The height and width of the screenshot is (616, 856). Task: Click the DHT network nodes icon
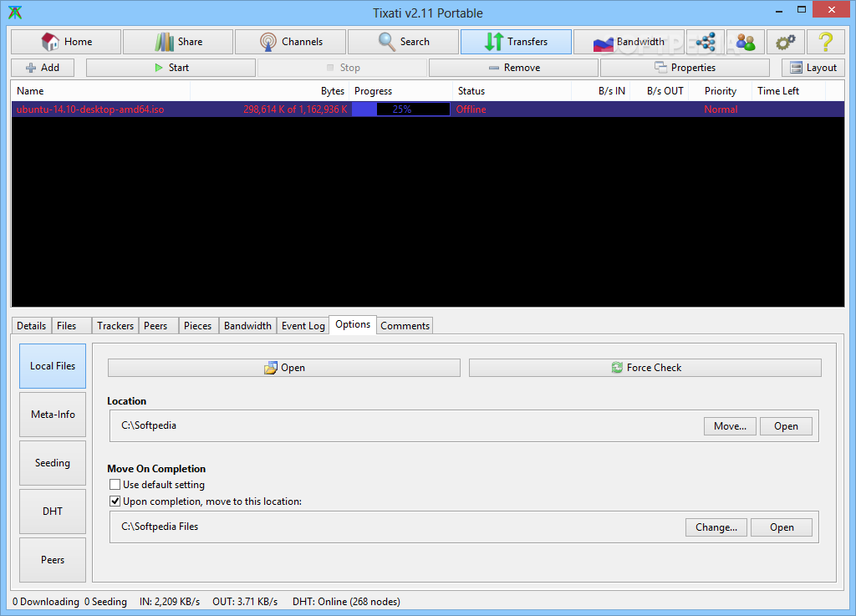pos(706,42)
